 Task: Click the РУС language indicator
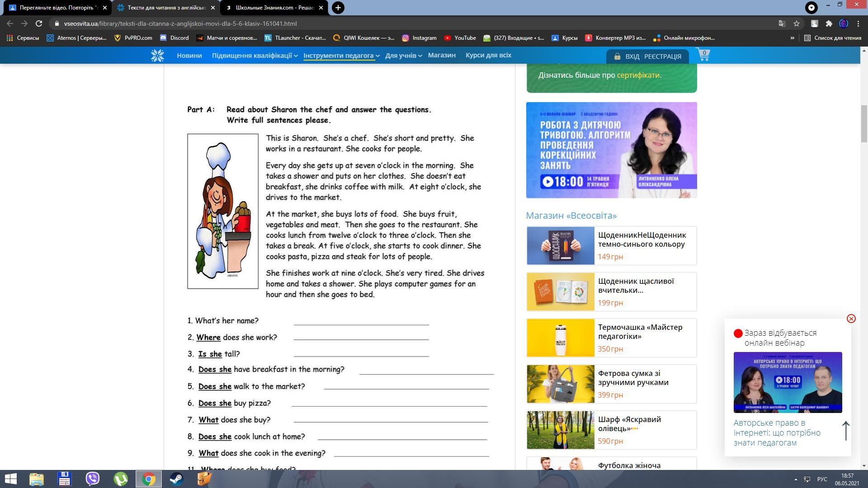(822, 479)
